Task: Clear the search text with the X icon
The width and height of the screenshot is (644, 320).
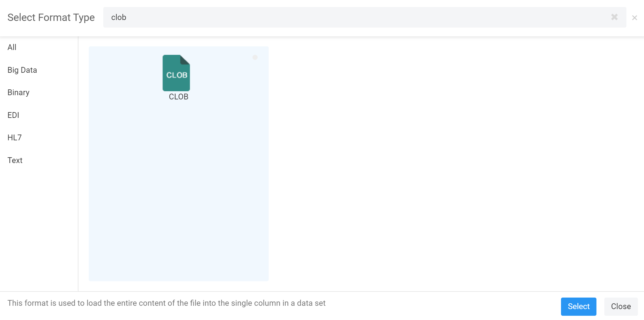Action: 614,17
